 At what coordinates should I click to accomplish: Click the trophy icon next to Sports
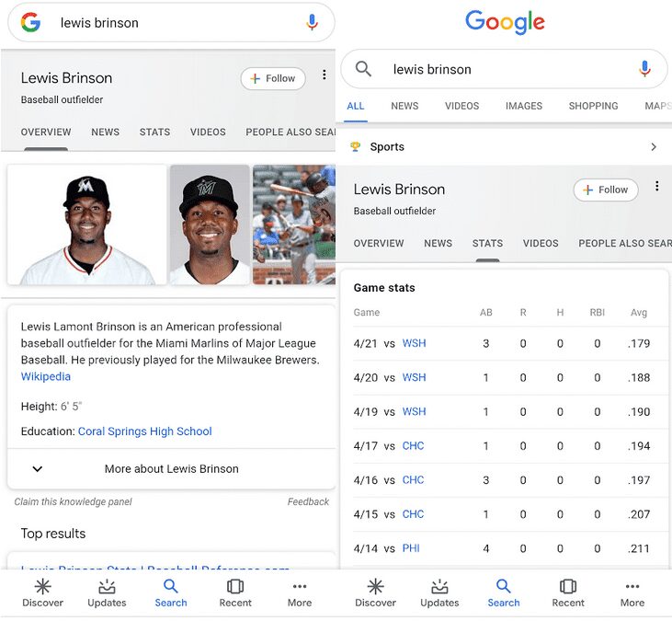coord(356,147)
